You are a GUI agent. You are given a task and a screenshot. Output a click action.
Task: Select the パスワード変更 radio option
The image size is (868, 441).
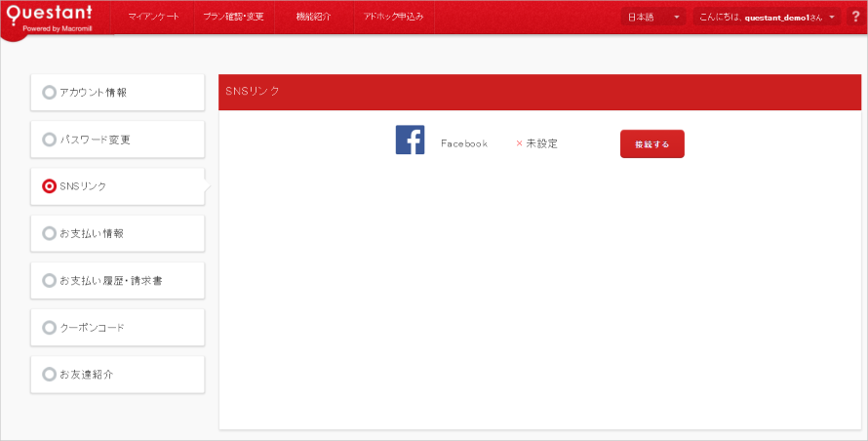(x=50, y=140)
